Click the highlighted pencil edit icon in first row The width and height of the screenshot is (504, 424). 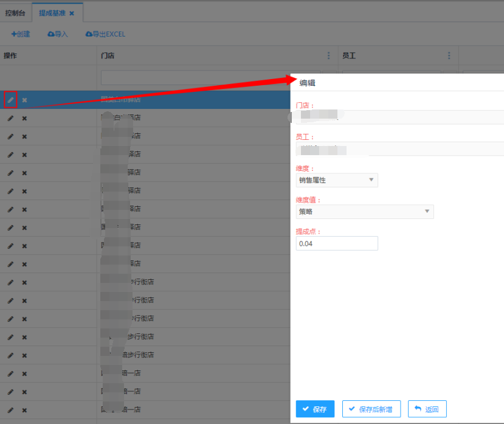(10, 100)
